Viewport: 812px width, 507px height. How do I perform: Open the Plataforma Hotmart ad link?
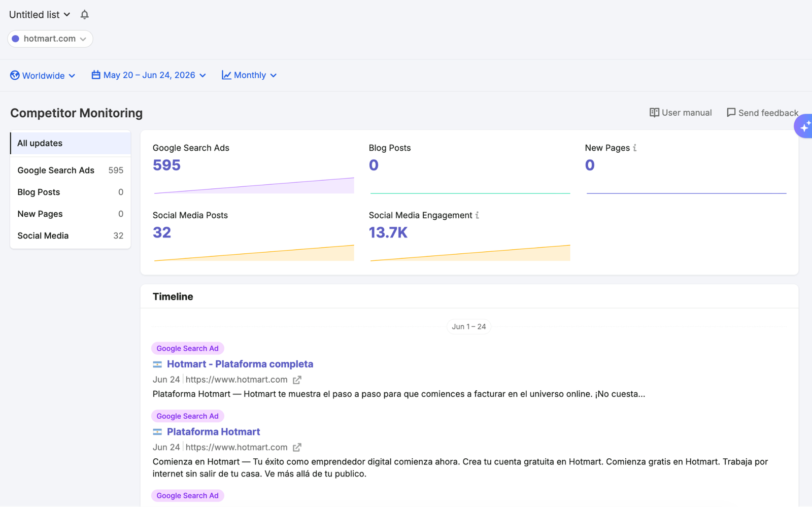click(214, 431)
